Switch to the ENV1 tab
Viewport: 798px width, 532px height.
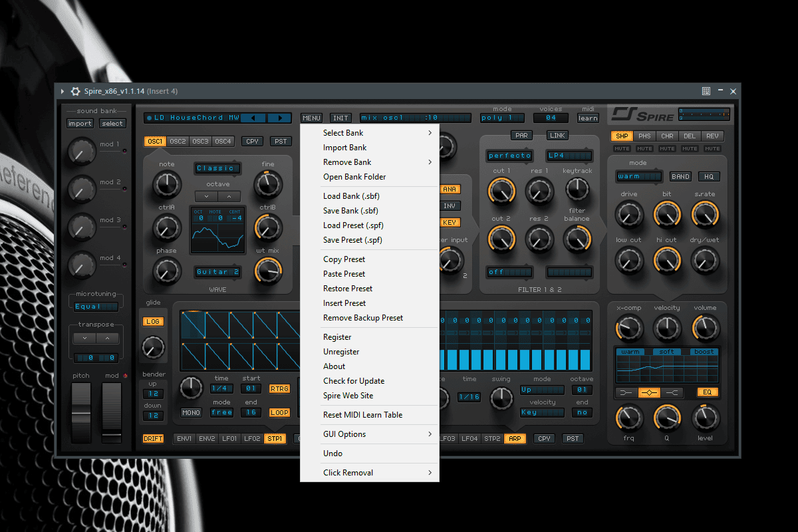point(184,439)
